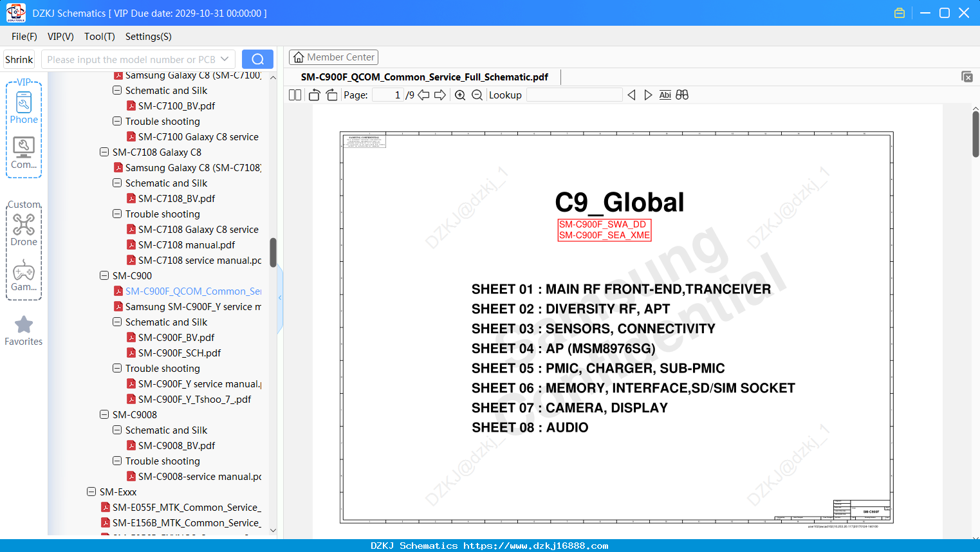This screenshot has height=552, width=980.
Task: Close the open PDF tab panel icon
Action: (967, 77)
